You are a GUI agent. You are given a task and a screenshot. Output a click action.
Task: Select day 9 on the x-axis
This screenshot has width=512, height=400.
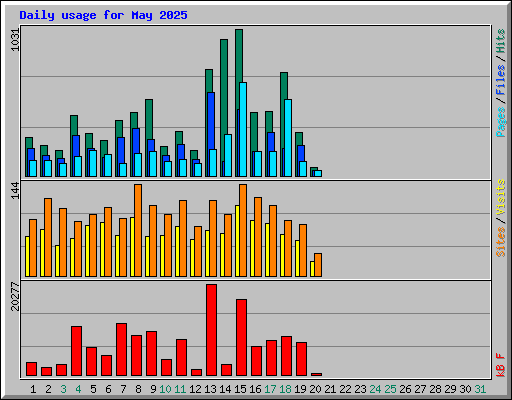click(153, 389)
